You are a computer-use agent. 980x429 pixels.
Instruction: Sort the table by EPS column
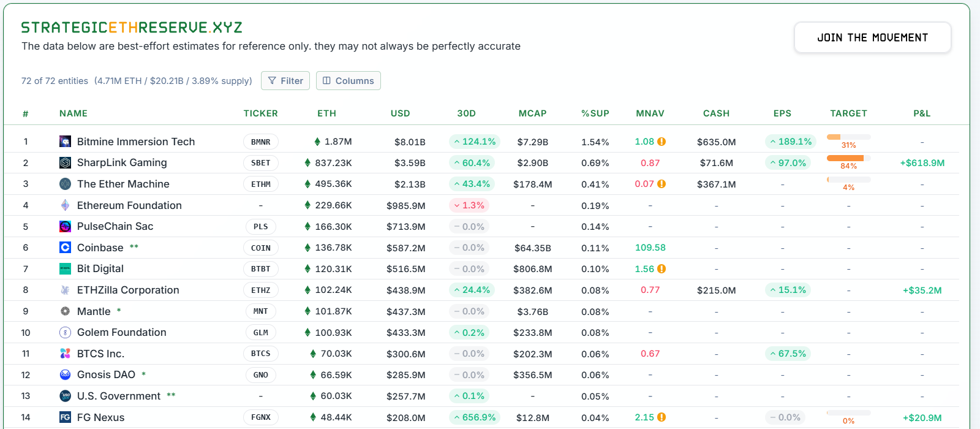[x=783, y=113]
